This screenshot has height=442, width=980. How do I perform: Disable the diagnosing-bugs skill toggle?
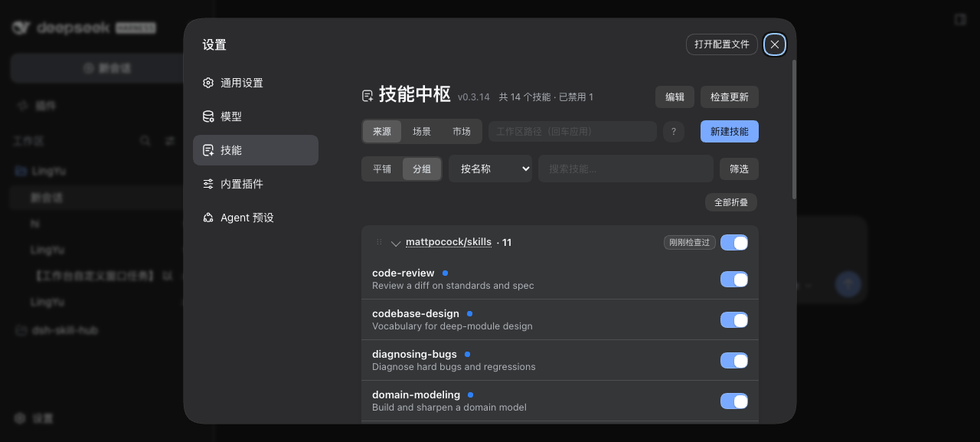734,361
